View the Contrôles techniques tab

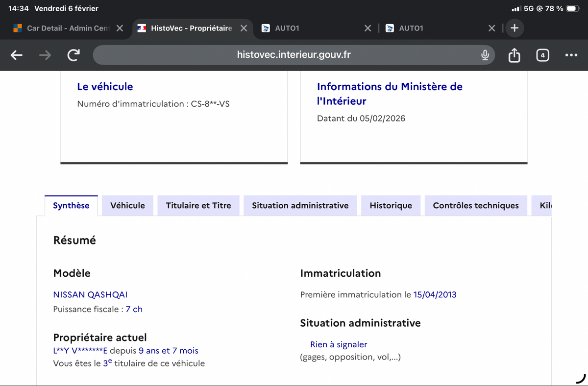475,206
